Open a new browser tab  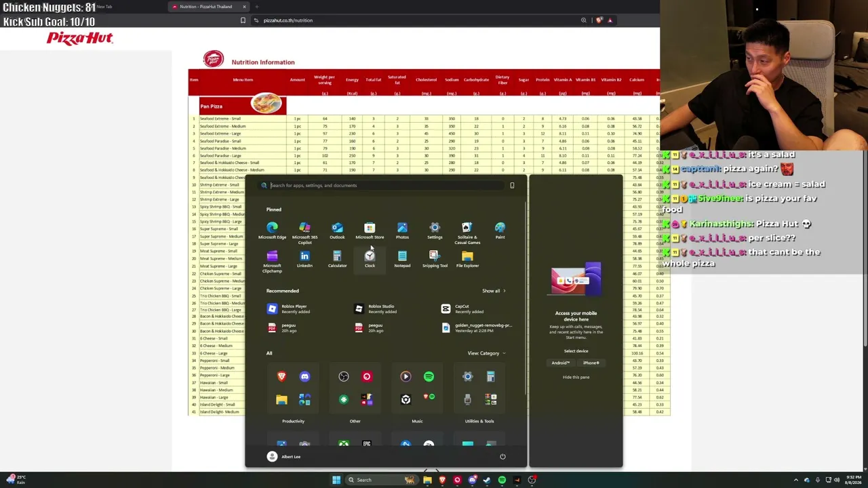pyautogui.click(x=256, y=7)
